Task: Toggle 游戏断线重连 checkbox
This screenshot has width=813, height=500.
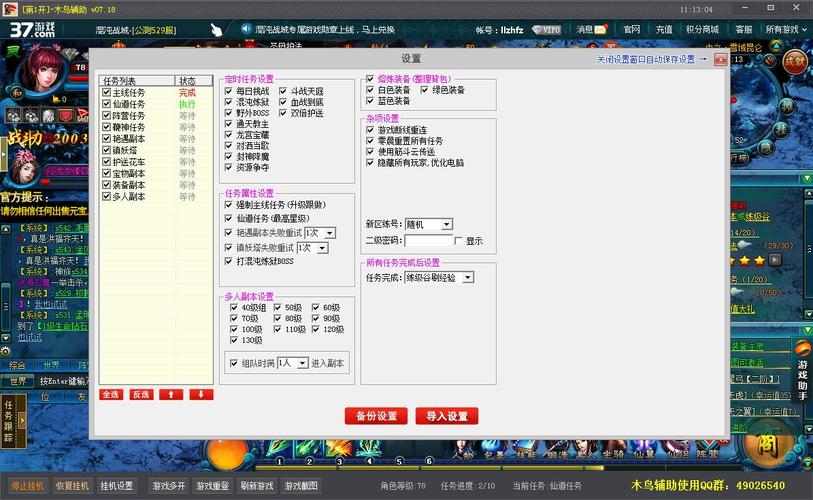Action: [x=370, y=130]
